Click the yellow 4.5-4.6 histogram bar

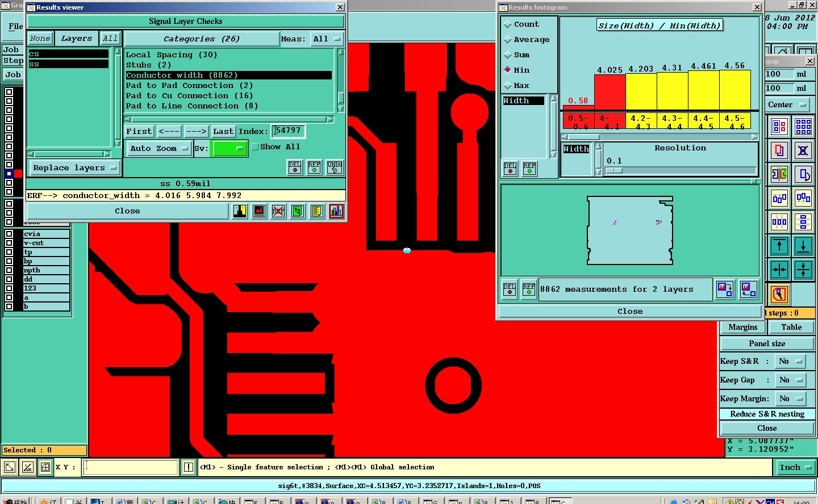click(735, 90)
